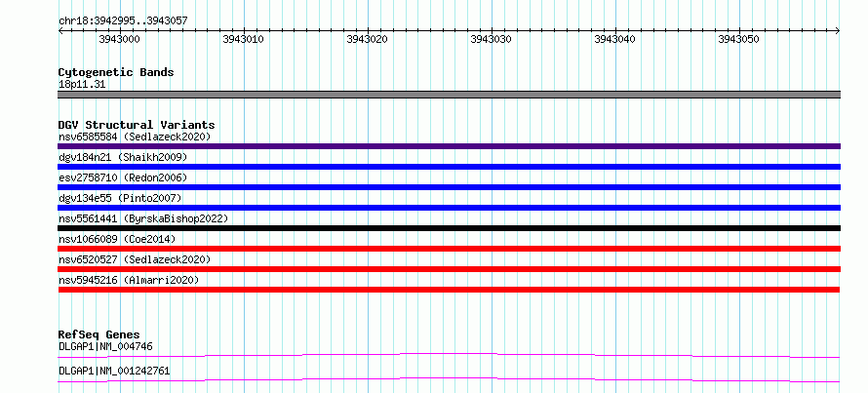Viewport: 868px width, 393px height.
Task: Select the red nsv1066089 variant bar
Action: click(449, 249)
